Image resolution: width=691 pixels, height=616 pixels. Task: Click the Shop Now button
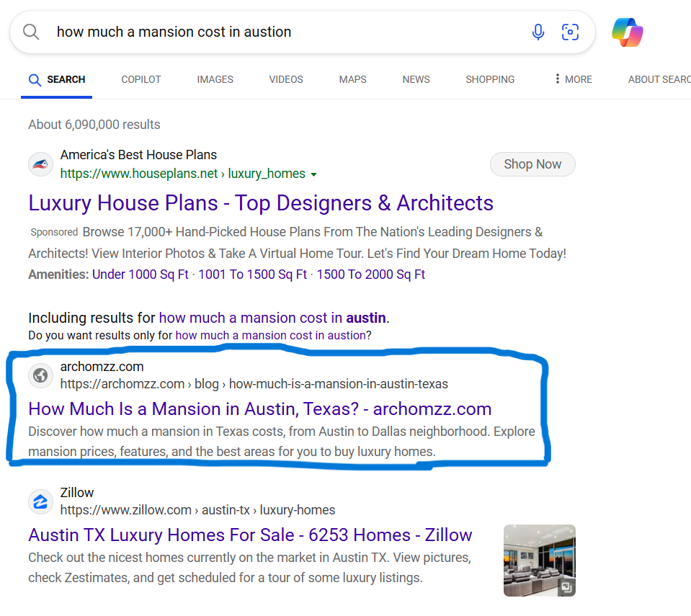[x=532, y=164]
